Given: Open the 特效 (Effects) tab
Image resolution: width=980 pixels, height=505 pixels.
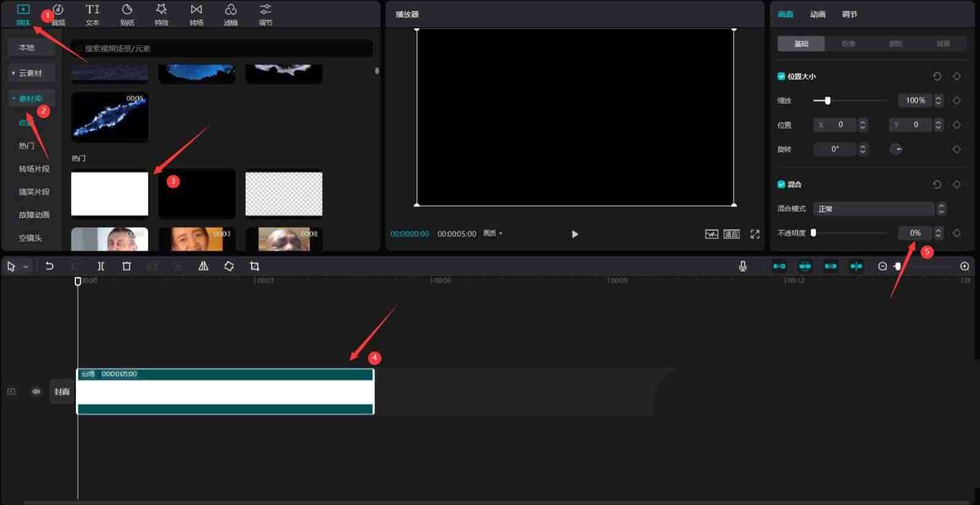Looking at the screenshot, I should click(x=162, y=14).
